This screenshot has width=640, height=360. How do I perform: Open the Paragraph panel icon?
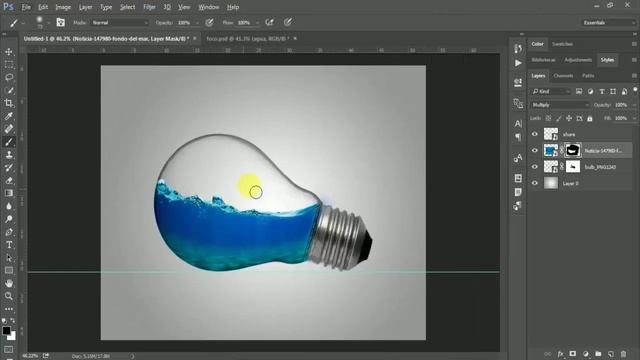pos(518,137)
